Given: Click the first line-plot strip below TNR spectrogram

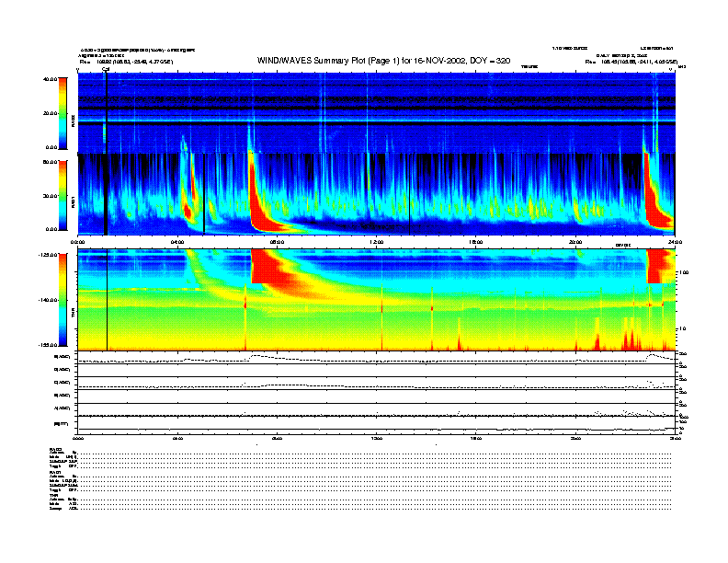Looking at the screenshot, I should tap(376, 358).
